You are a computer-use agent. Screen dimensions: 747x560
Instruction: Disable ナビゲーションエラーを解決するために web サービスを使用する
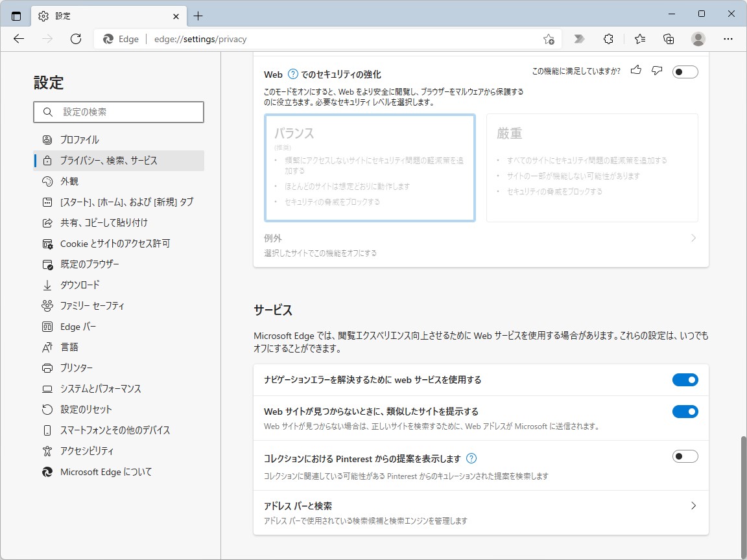pos(685,380)
